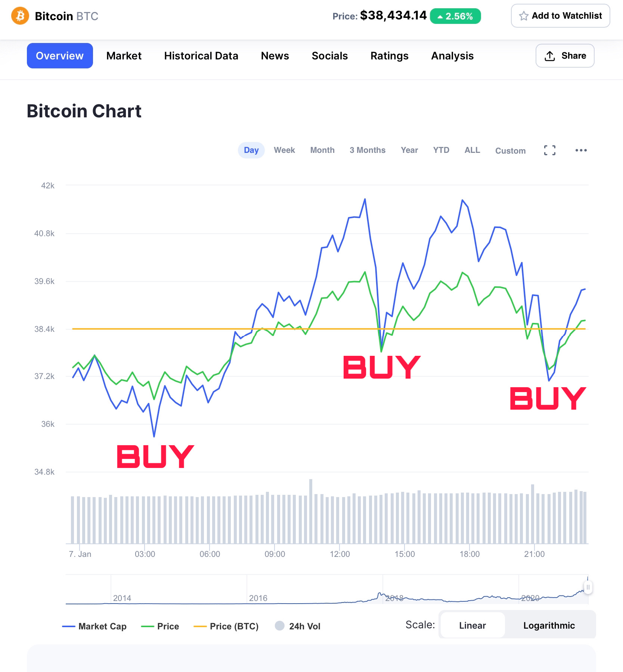Hide the green Price line series
Viewport: 623px width, 672px height.
160,626
